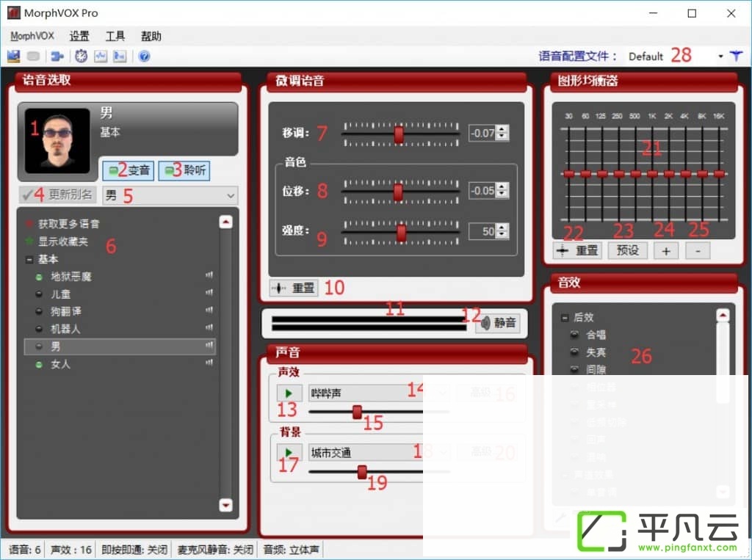Open the 设置 menu
This screenshot has height=560, width=752.
pos(79,36)
